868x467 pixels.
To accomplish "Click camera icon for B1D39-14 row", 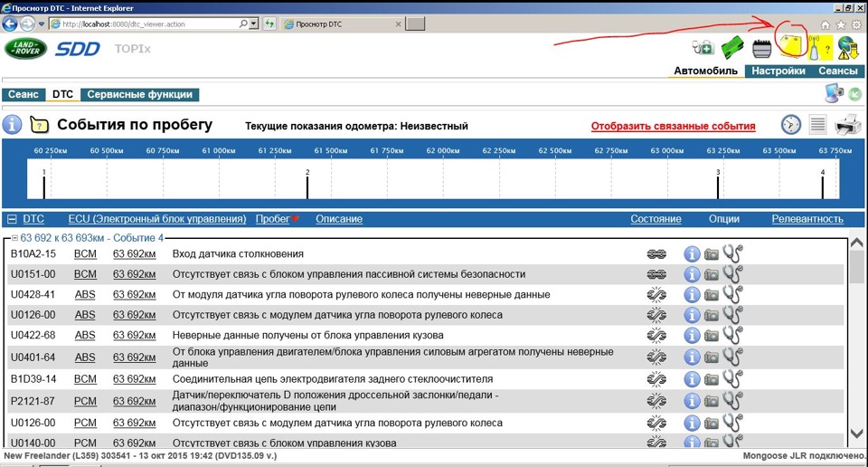I will point(712,379).
